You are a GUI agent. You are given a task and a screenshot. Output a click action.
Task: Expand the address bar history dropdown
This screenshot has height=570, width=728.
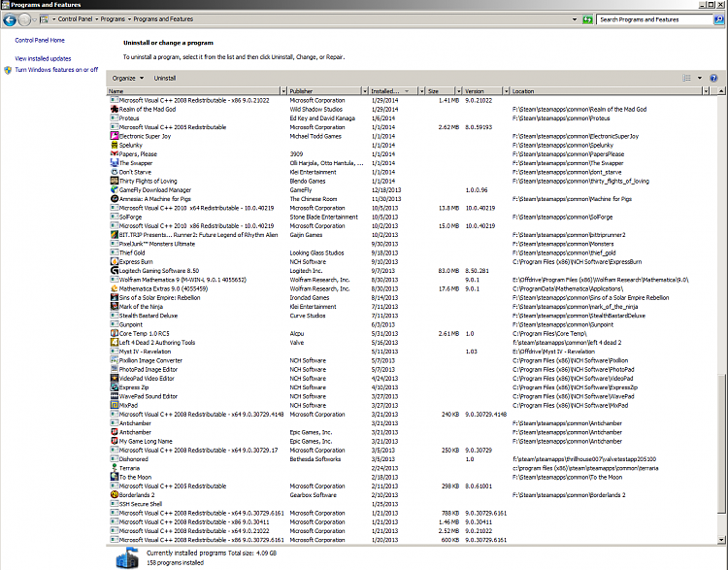pyautogui.click(x=575, y=19)
